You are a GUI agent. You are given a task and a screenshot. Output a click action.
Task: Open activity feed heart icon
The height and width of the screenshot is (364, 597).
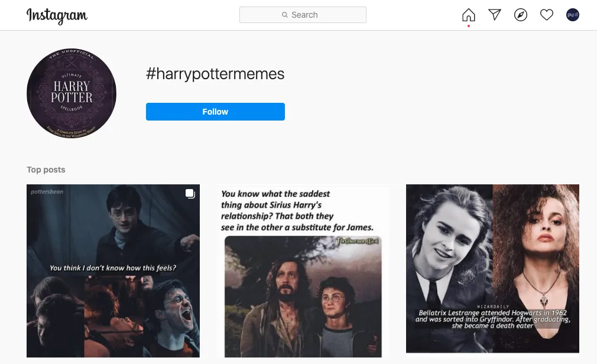pyautogui.click(x=546, y=15)
